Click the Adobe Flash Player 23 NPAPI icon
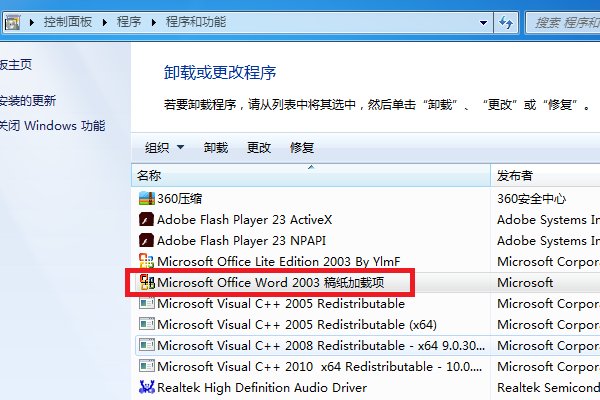The image size is (600, 400). click(146, 240)
